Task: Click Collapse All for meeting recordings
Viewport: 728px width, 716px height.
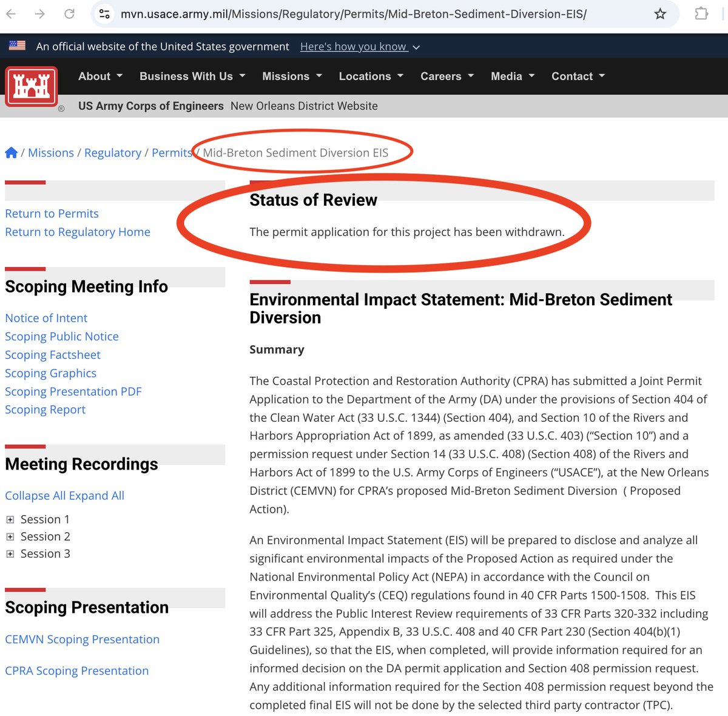Action: click(35, 496)
